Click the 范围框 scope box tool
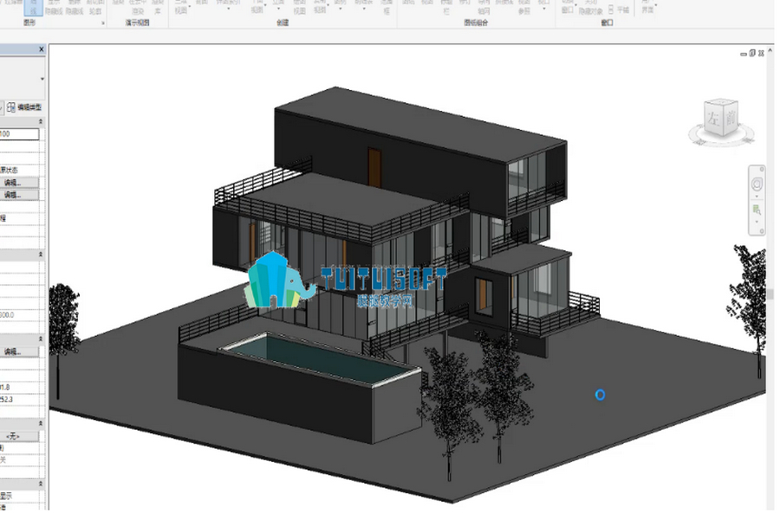The image size is (780, 532). (x=387, y=7)
